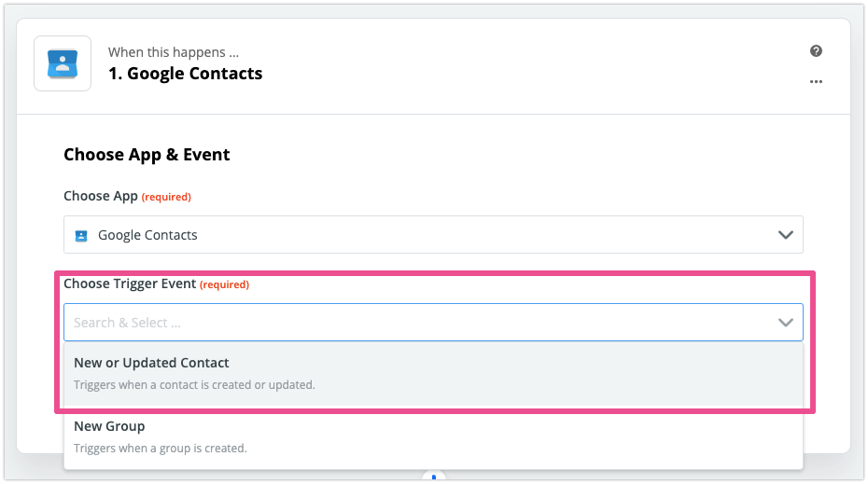This screenshot has width=868, height=484.
Task: Click the small Google Contacts icon in Choose App field
Action: 81,235
